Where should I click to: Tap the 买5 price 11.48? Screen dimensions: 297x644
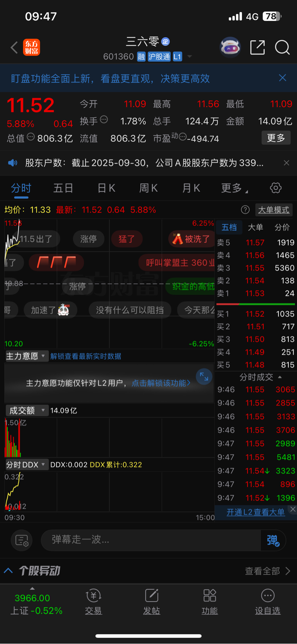coord(255,365)
